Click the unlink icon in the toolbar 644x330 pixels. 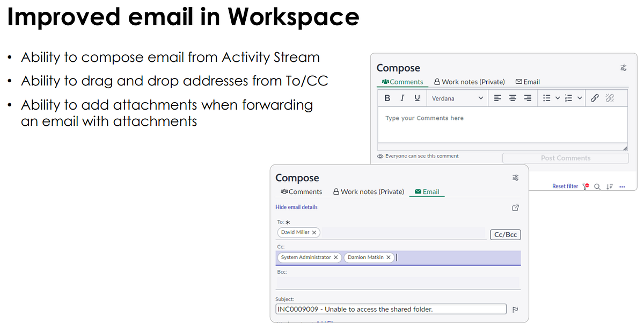tap(610, 98)
